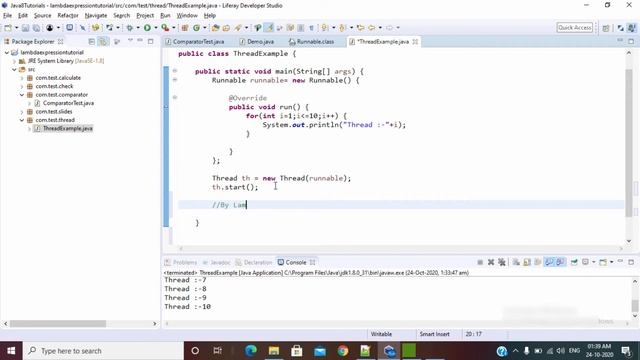Click the Save All toolbar icon
The height and width of the screenshot is (360, 640).
point(36,28)
